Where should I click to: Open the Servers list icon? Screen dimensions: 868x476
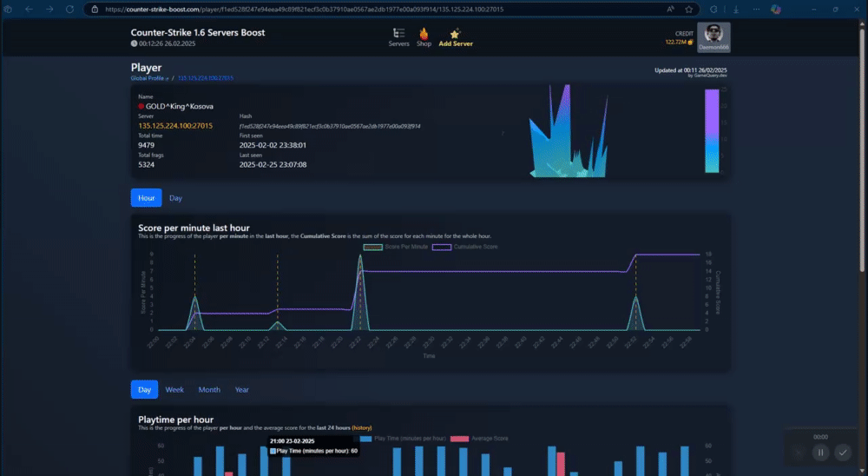[398, 33]
